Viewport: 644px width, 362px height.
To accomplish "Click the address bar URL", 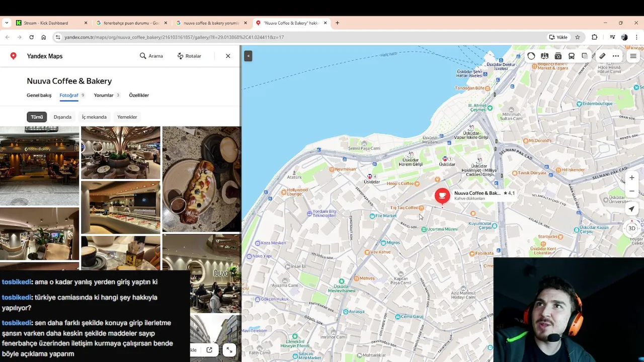I will (x=174, y=37).
